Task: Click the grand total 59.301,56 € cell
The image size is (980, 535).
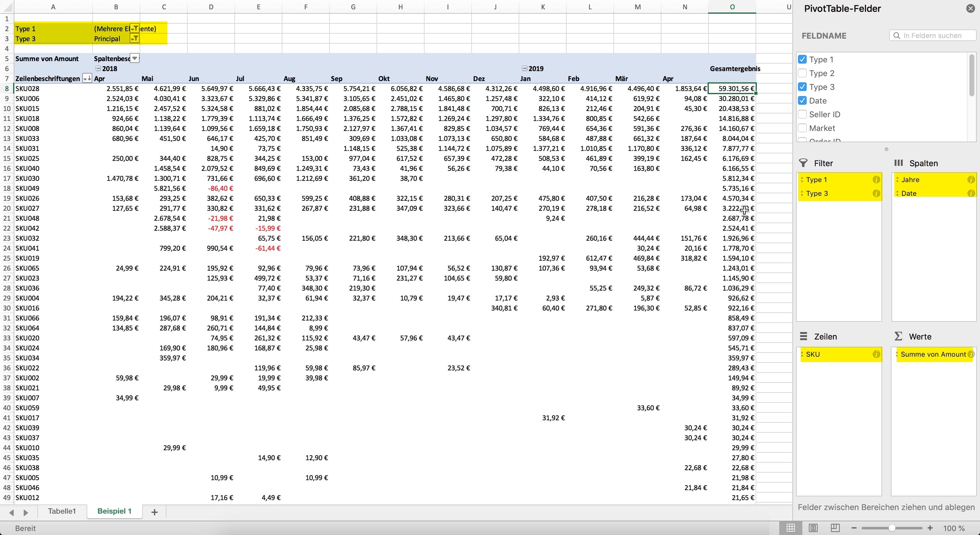Action: (x=732, y=88)
